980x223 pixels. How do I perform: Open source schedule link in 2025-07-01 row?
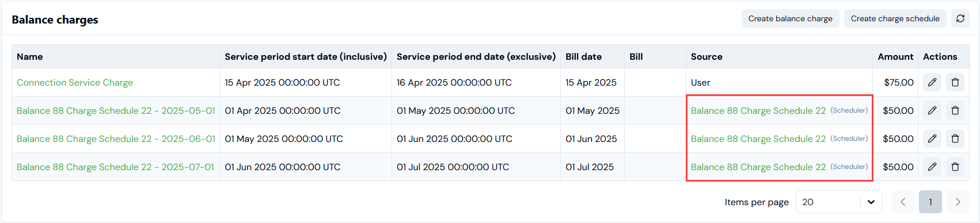point(758,167)
